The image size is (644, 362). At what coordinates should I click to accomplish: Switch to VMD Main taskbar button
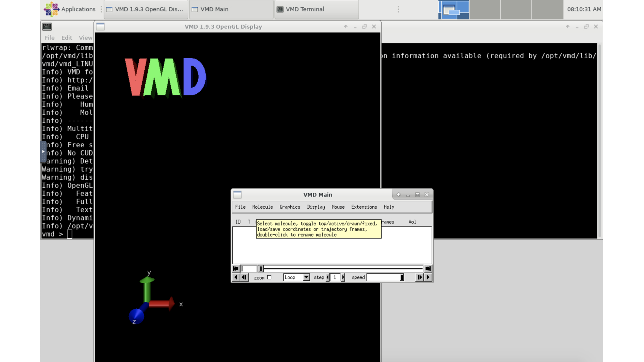[231, 9]
